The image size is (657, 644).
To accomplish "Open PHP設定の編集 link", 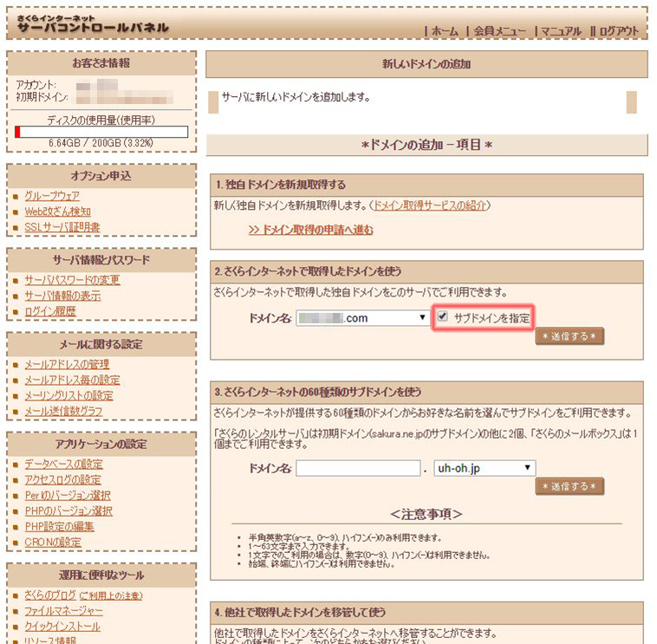I will pos(59,526).
